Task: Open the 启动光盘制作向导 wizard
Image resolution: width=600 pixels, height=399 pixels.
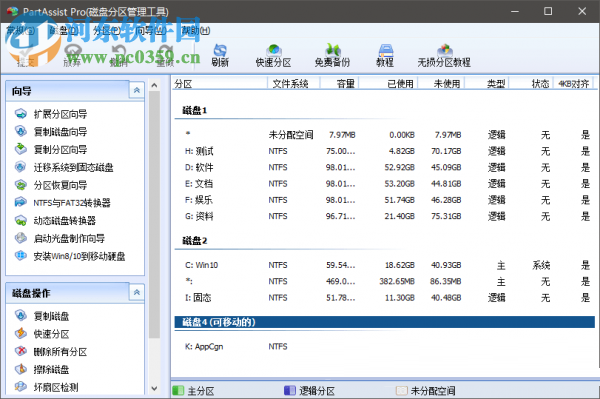Action: click(68, 238)
